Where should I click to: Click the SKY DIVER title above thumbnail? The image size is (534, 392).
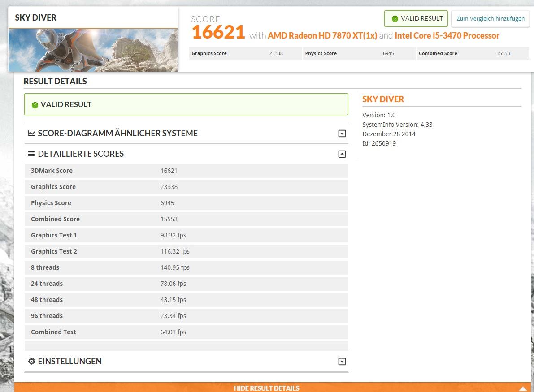(x=36, y=17)
